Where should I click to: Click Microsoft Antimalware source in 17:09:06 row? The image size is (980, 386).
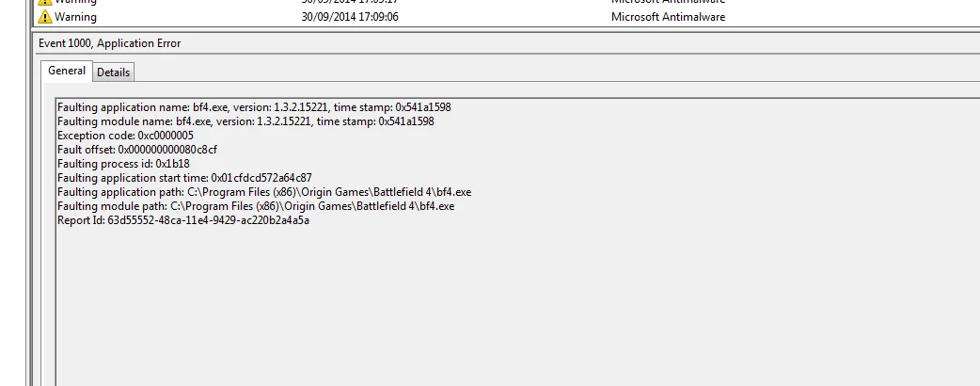pos(668,17)
